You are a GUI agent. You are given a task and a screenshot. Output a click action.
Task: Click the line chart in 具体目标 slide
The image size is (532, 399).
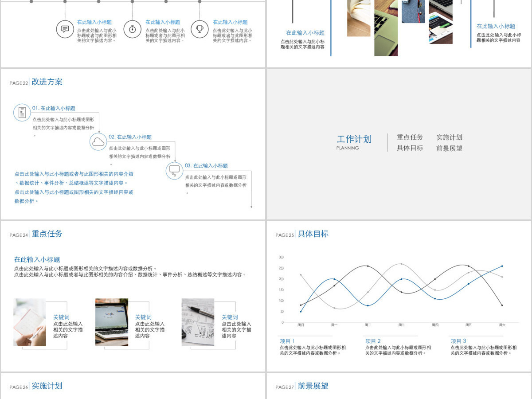(x=398, y=291)
